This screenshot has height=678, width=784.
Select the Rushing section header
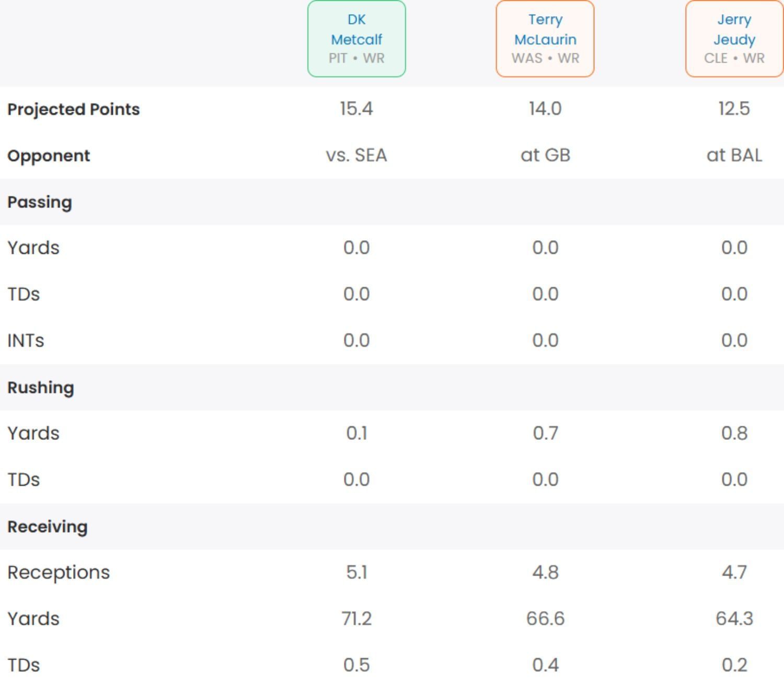(41, 388)
